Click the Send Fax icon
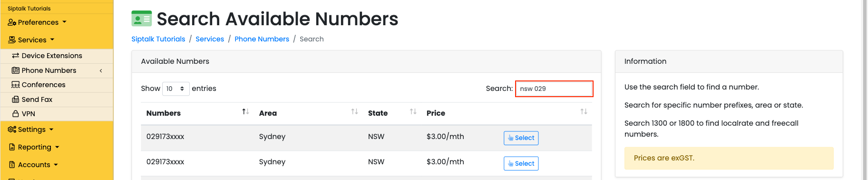 15,100
